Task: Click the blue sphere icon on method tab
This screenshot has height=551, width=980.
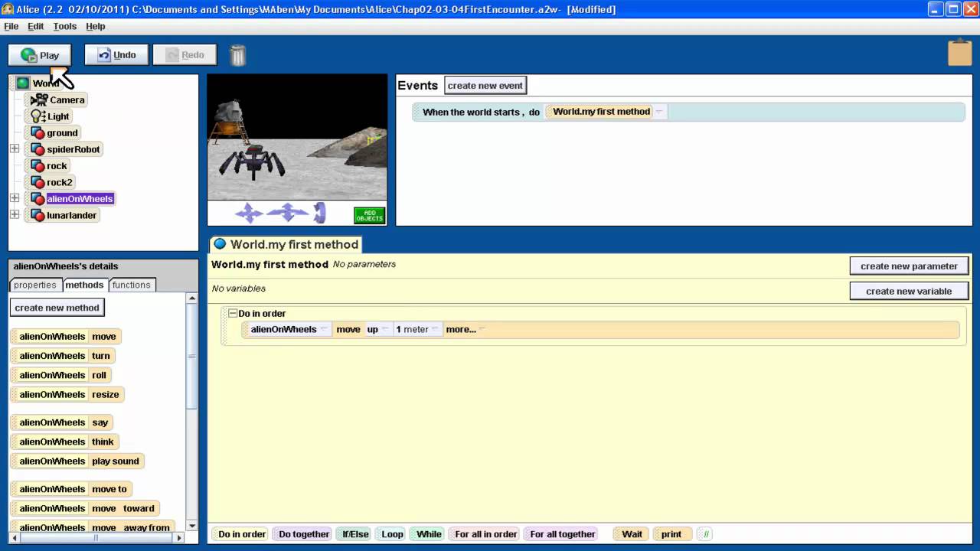Action: 220,244
